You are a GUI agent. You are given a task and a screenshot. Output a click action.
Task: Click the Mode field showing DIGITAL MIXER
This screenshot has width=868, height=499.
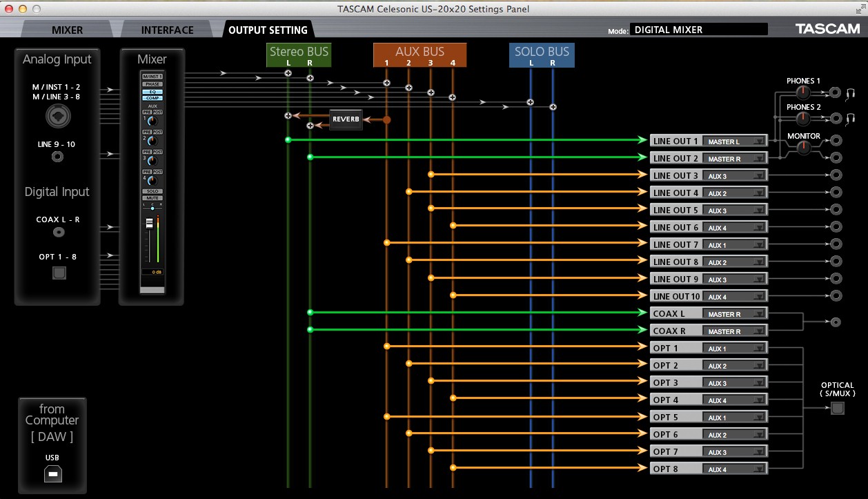pyautogui.click(x=700, y=30)
